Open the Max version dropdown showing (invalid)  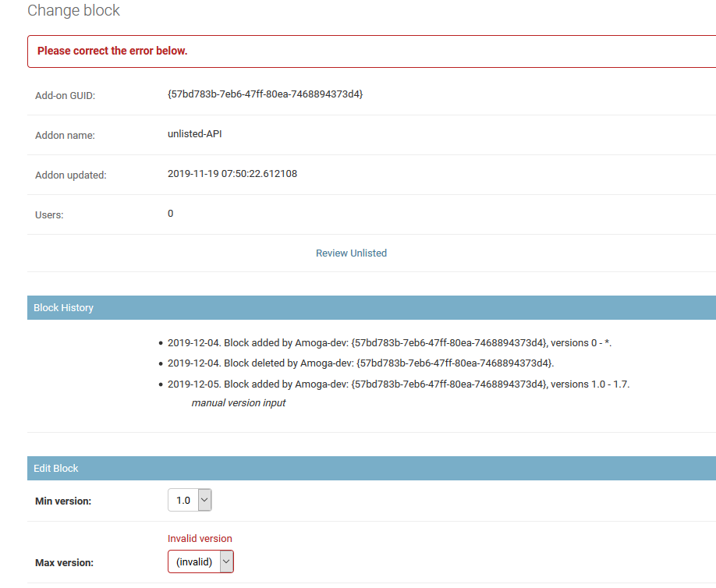click(200, 561)
